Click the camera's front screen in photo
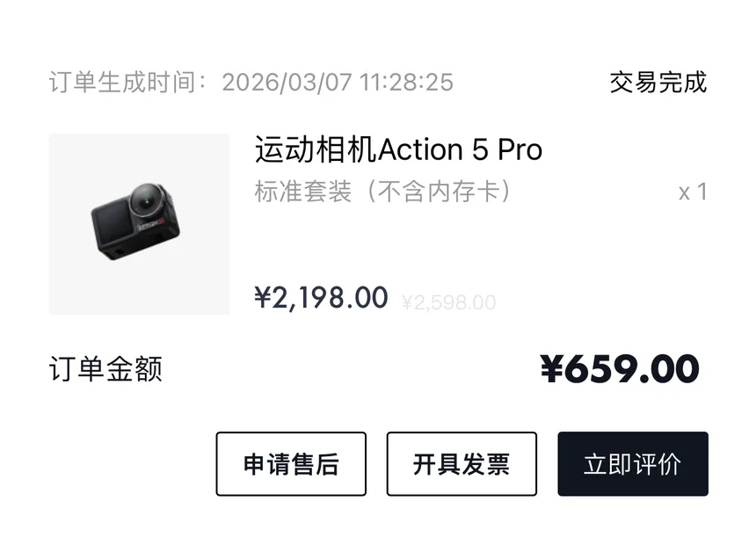Screen dimensions: 756x552 [113, 224]
